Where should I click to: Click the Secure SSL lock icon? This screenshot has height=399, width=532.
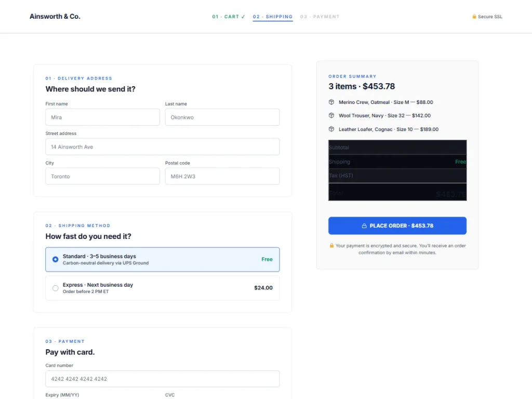pos(474,16)
